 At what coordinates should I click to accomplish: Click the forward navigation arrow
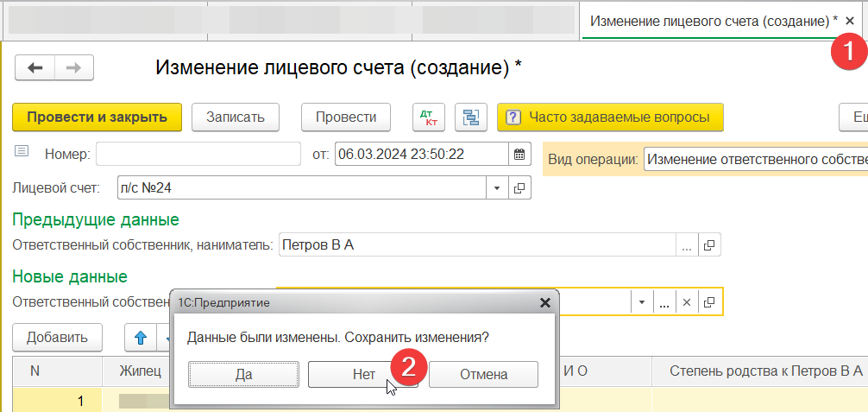[x=73, y=67]
